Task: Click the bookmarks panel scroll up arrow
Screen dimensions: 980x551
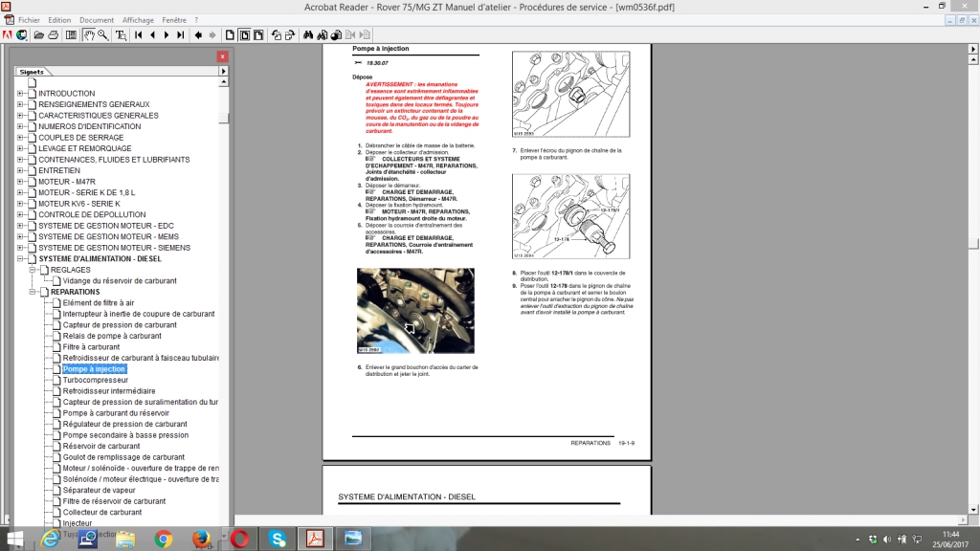Action: (223, 82)
